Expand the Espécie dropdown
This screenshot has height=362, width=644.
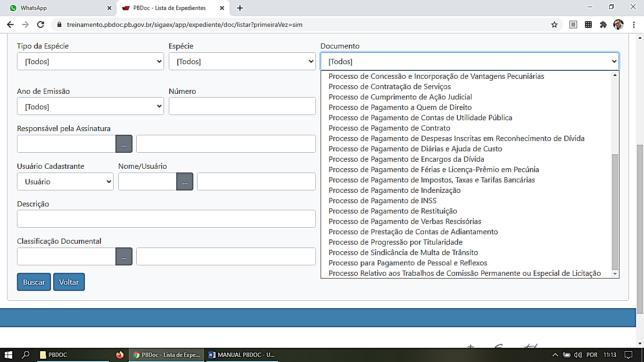[x=242, y=61]
